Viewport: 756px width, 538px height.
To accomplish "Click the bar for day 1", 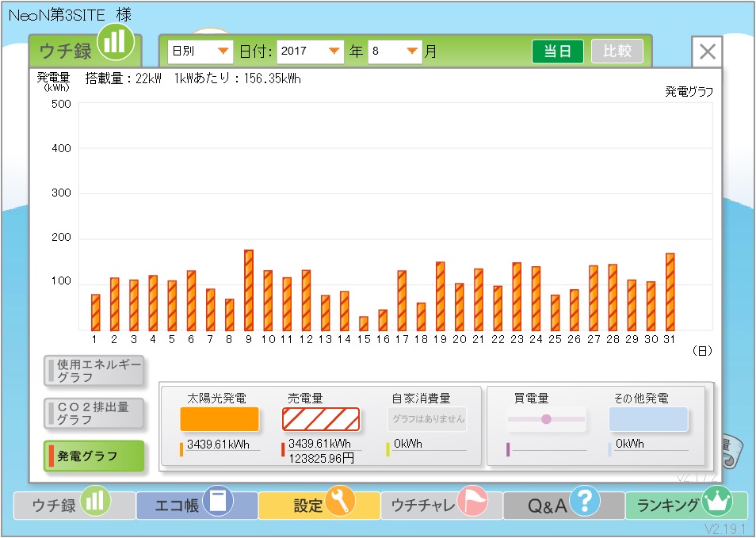I will (x=95, y=312).
